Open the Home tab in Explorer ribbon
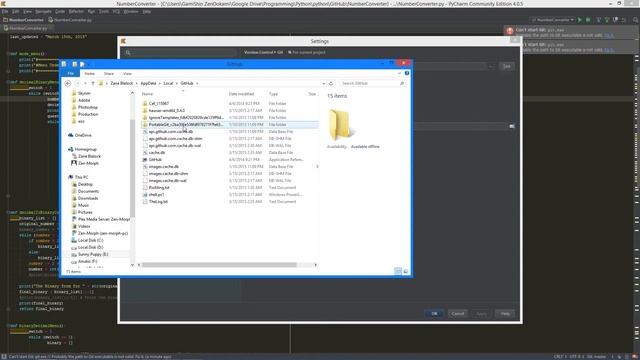This screenshot has width=640, height=360. point(89,73)
